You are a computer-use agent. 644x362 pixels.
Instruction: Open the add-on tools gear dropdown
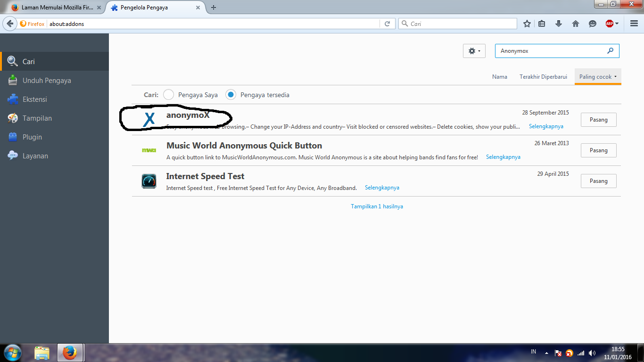point(474,51)
